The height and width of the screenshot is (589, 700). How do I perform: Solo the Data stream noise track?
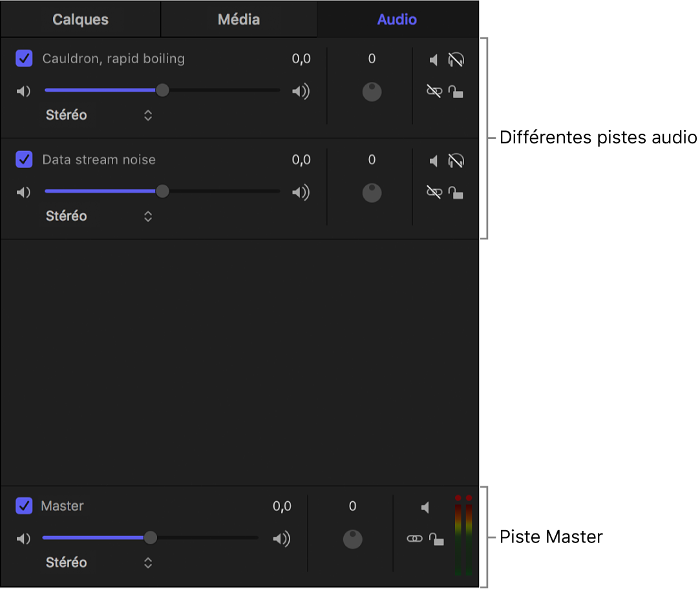coord(456,161)
